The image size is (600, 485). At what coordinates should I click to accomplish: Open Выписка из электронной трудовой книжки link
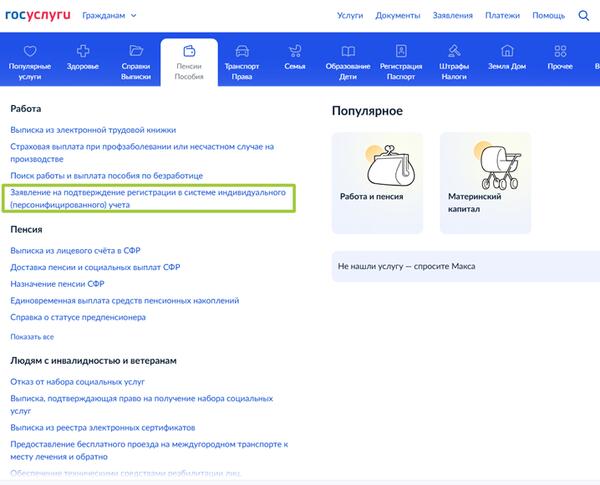(92, 130)
